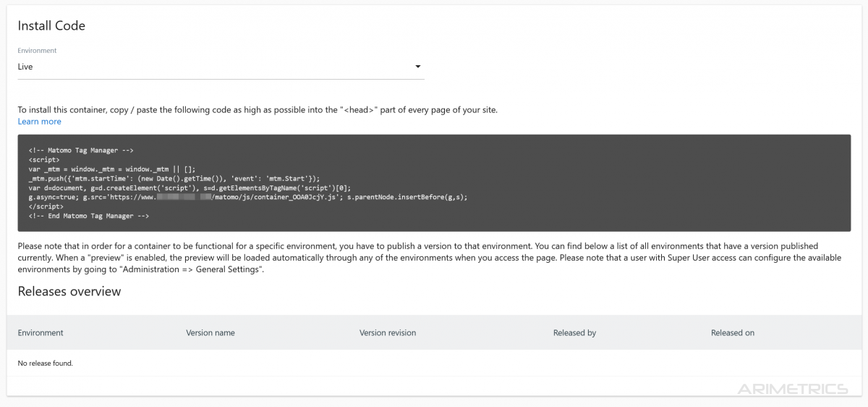The width and height of the screenshot is (868, 407).
Task: Click the opening "<!-- Matomo Tag Manager -->" comment line
Action: click(81, 151)
